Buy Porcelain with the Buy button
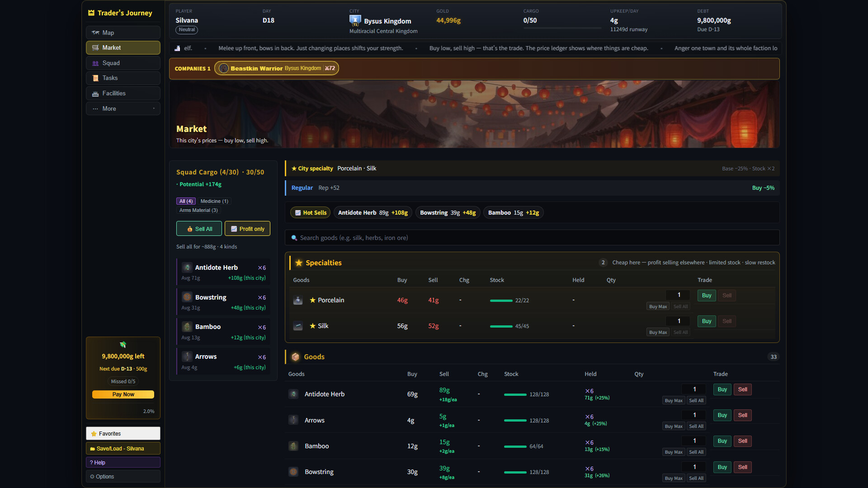Image resolution: width=868 pixels, height=488 pixels. pyautogui.click(x=707, y=296)
